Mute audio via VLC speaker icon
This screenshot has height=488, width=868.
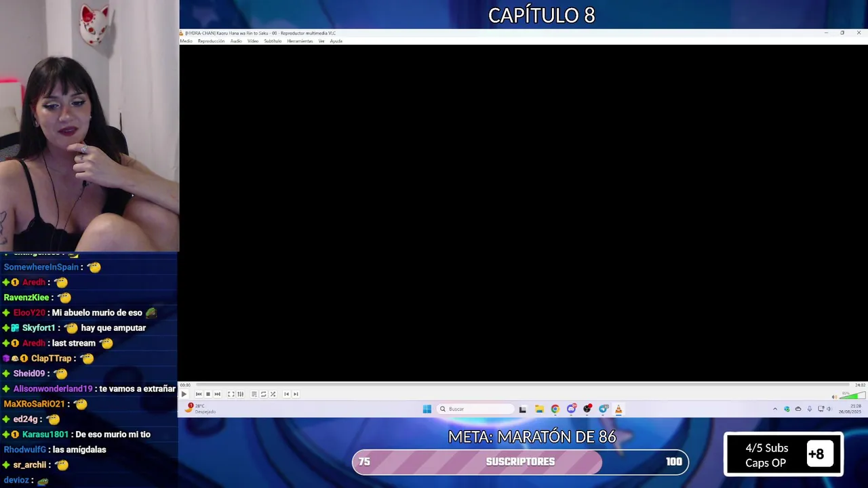(x=834, y=397)
